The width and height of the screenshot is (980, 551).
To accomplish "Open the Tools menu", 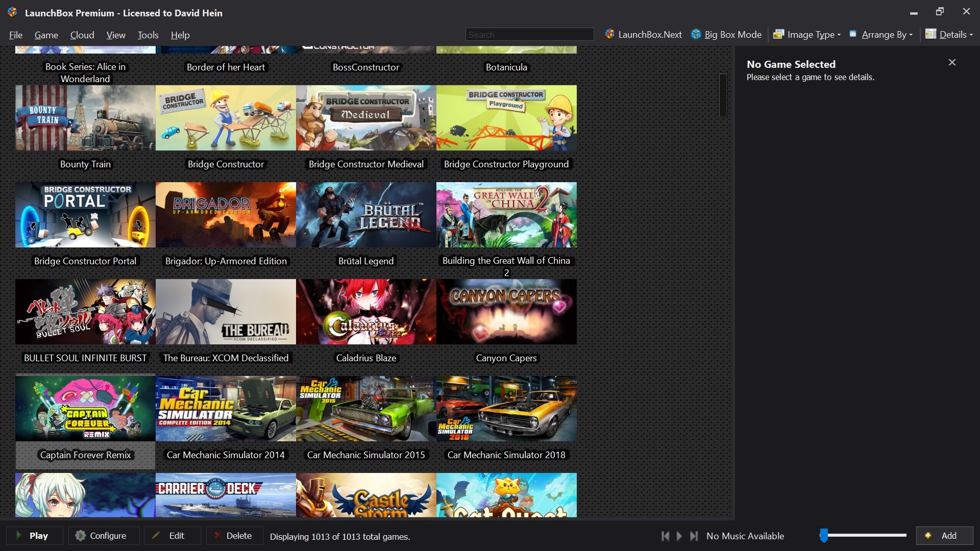I will coord(148,35).
